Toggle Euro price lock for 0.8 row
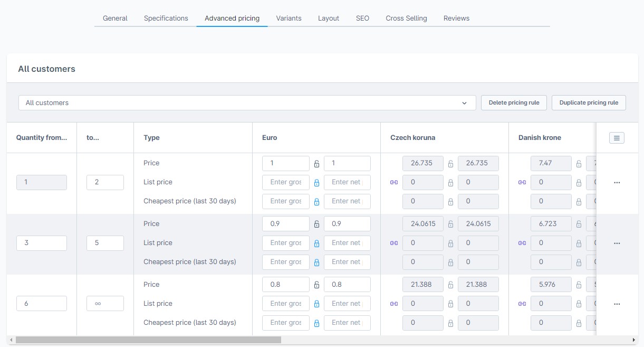This screenshot has width=644, height=347. pyautogui.click(x=316, y=285)
